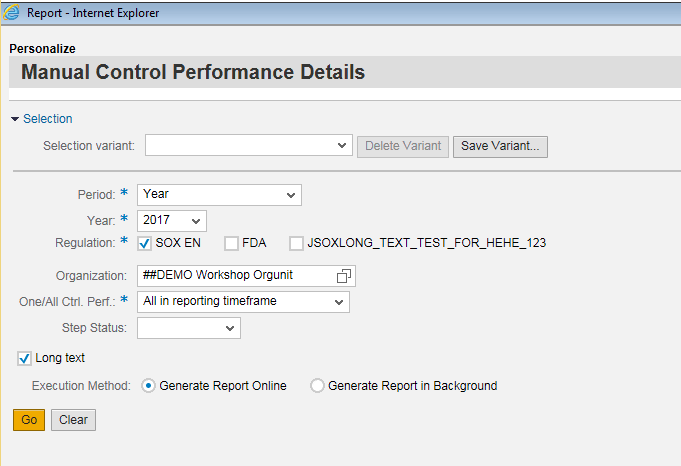Open the Step Status dropdown
The image size is (681, 466).
coord(189,328)
